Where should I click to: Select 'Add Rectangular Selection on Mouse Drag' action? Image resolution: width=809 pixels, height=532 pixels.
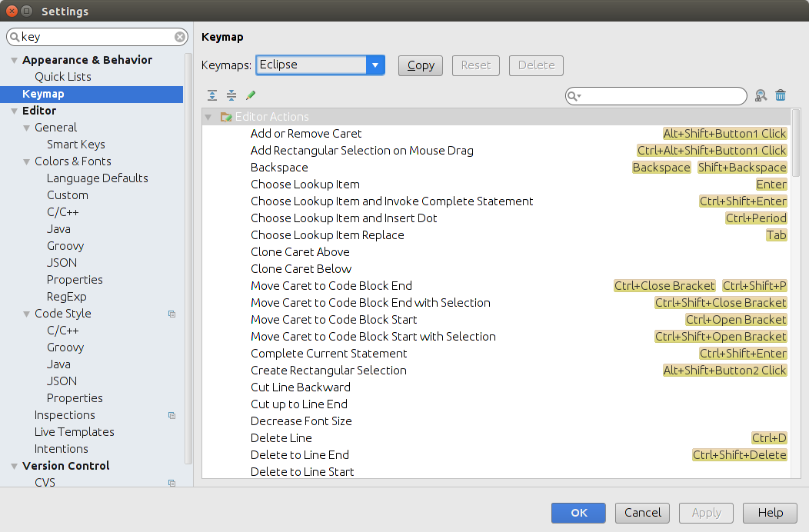361,151
